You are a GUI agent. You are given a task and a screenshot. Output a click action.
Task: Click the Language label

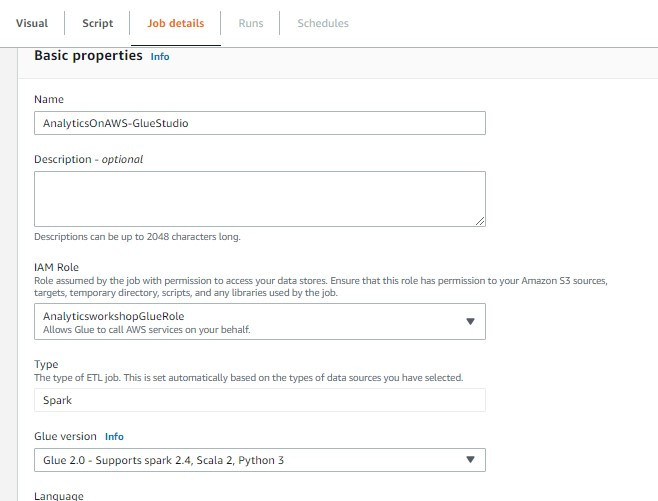(60, 495)
